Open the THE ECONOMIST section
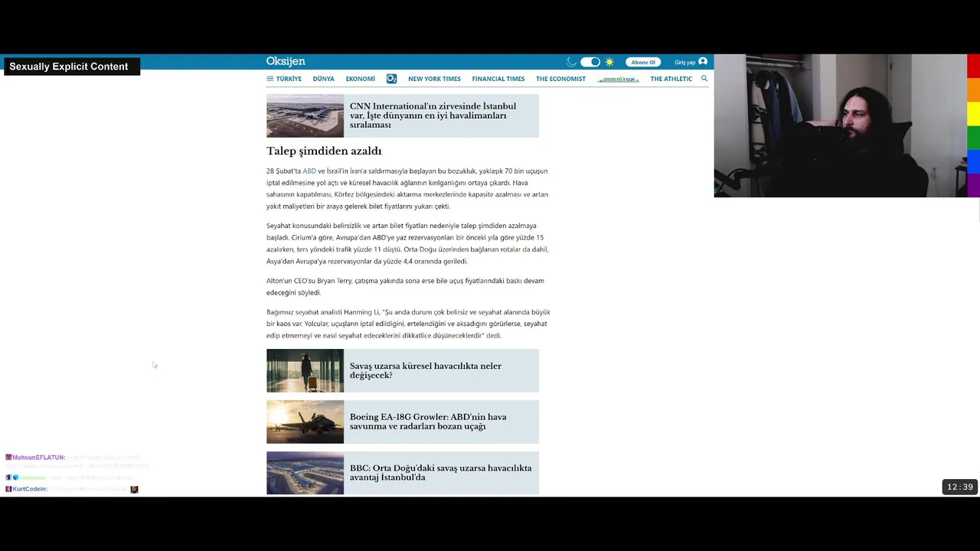Image resolution: width=980 pixels, height=551 pixels. pyautogui.click(x=560, y=79)
